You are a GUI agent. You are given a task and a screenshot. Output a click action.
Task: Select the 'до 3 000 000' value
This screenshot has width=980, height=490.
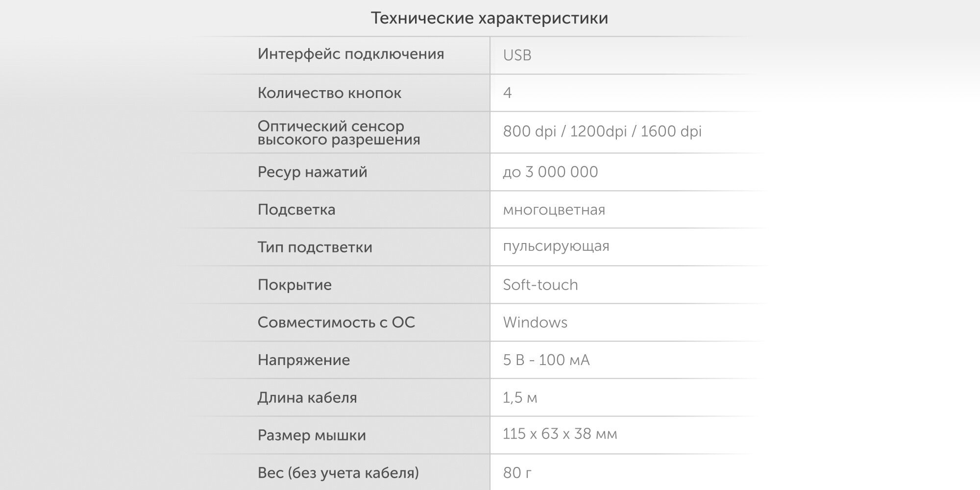click(x=550, y=172)
